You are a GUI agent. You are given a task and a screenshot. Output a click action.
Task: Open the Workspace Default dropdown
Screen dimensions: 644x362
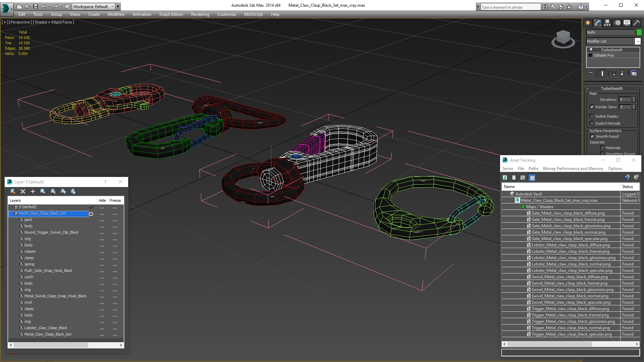tap(94, 6)
